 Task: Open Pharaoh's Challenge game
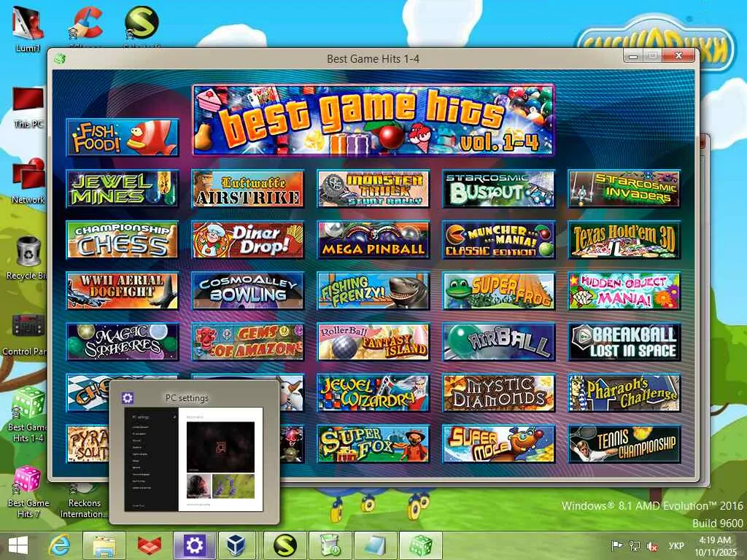pos(624,393)
